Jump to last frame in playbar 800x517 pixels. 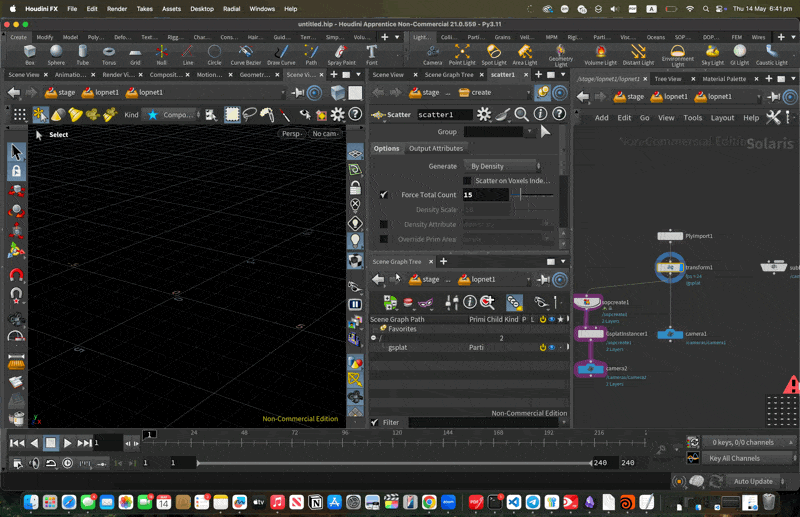85,443
